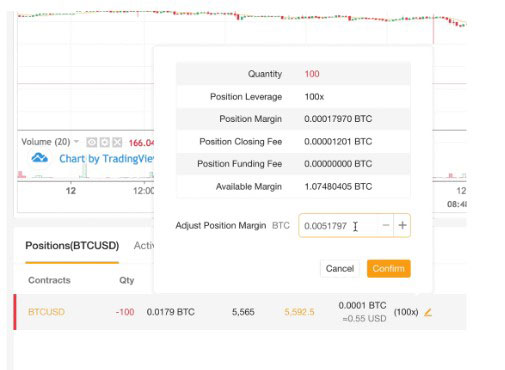505x370 pixels.
Task: Click the 5,565 entry price cell
Action: 243,312
